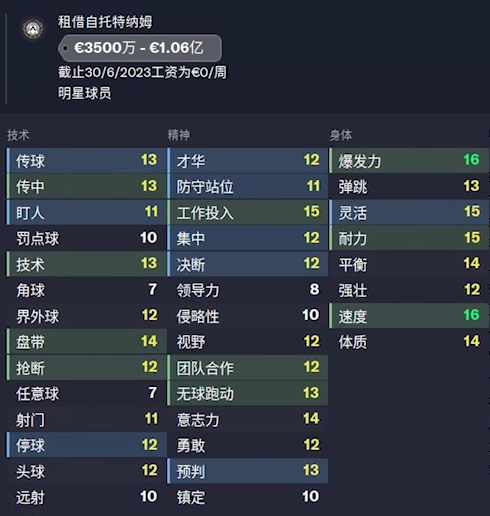Click the 精神 column header

tap(179, 135)
